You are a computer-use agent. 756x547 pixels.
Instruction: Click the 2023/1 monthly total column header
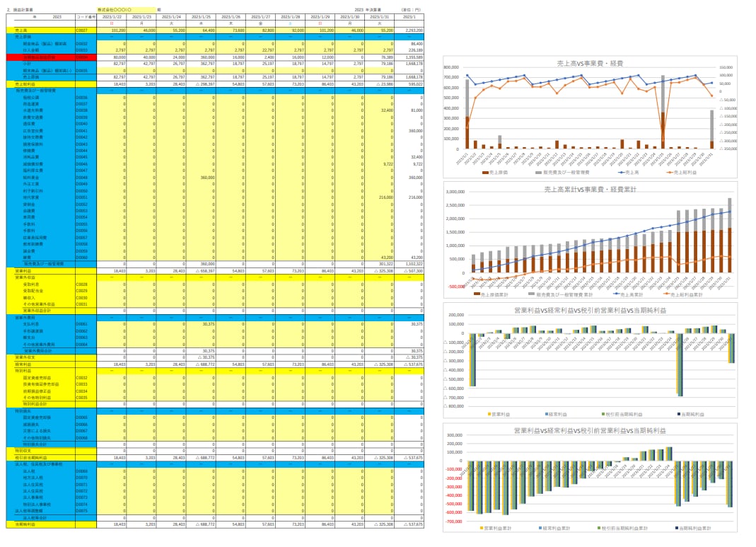tap(409, 17)
